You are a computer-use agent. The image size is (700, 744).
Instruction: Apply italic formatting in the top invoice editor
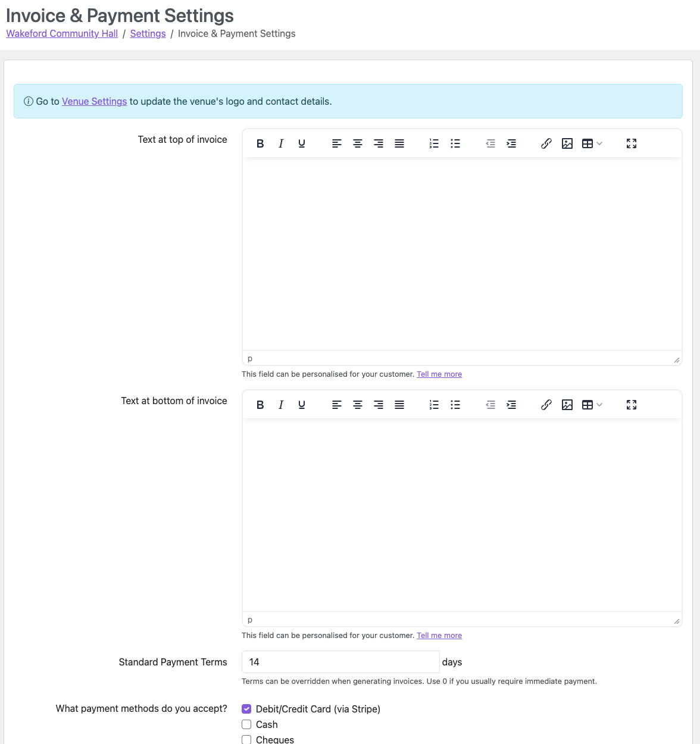[280, 143]
